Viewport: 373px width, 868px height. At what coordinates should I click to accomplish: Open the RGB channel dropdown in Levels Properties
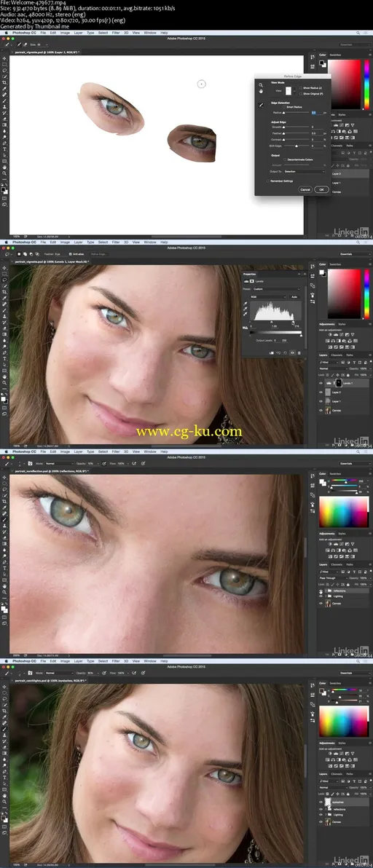[268, 296]
